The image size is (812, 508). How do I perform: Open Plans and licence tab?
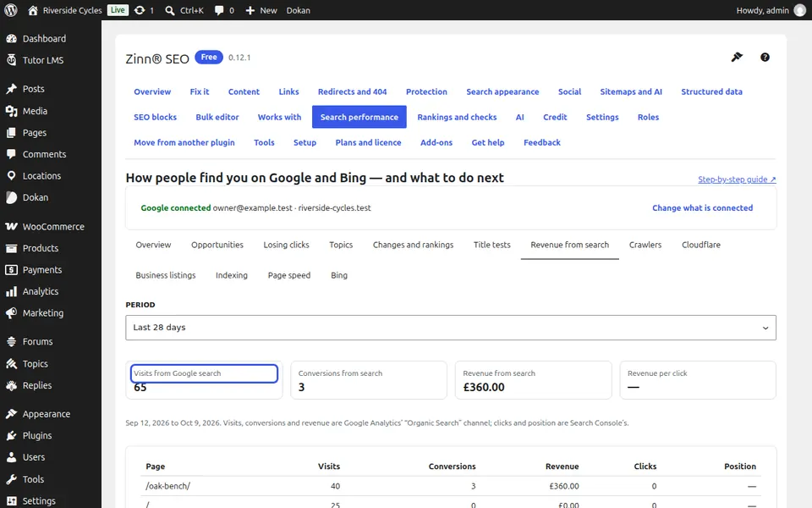(368, 142)
